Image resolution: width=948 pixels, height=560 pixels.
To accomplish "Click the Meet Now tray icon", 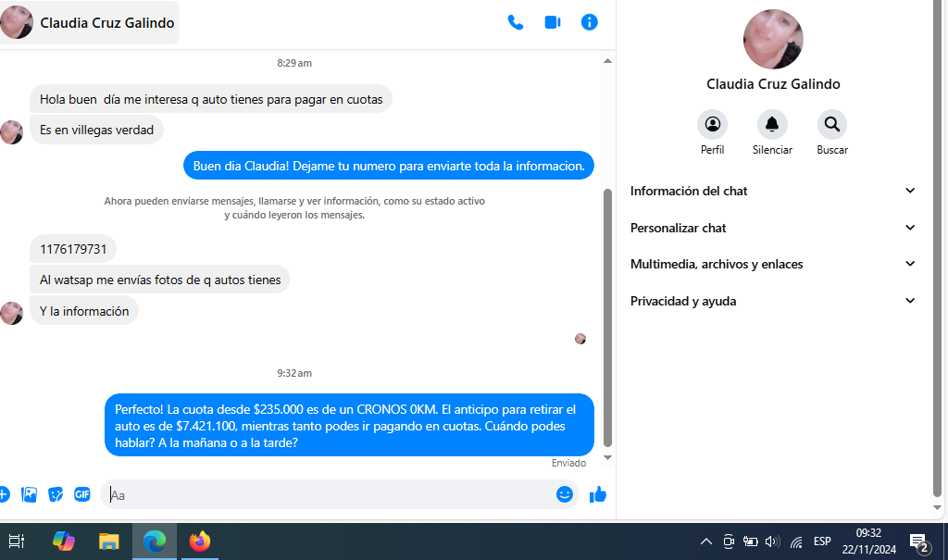I will click(x=729, y=541).
